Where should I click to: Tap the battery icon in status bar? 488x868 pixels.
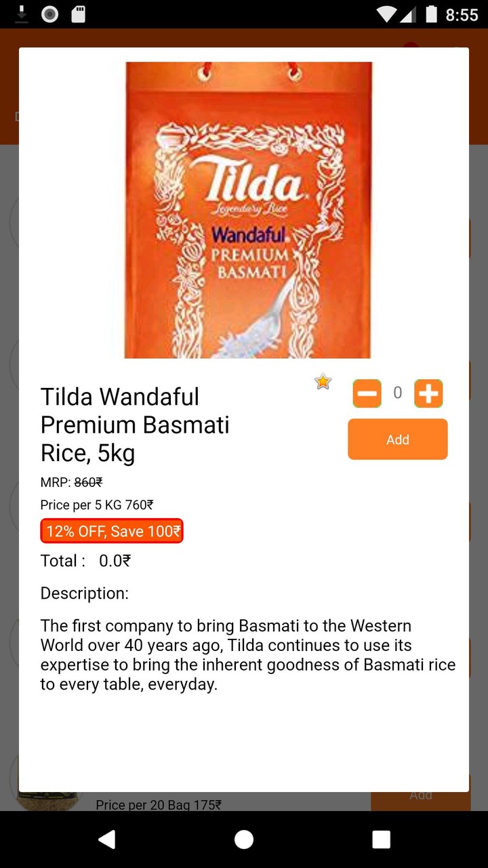(431, 14)
